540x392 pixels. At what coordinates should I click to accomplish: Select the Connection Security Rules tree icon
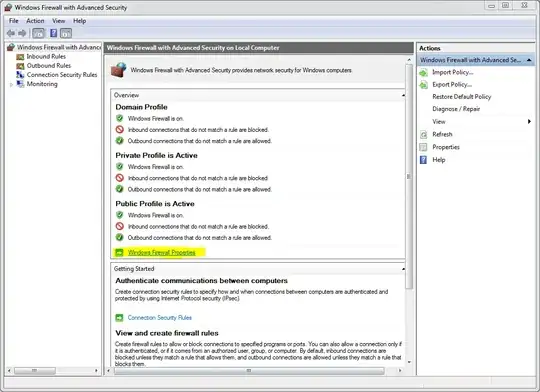(x=20, y=74)
